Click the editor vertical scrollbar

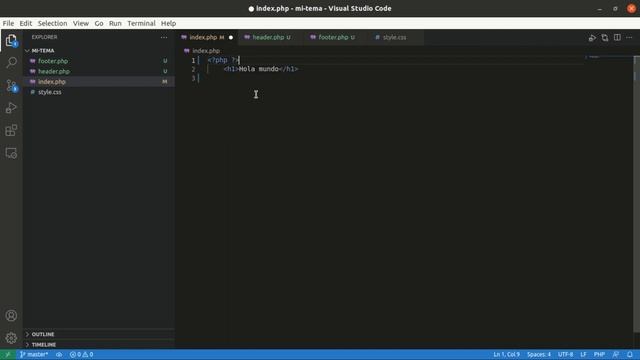pyautogui.click(x=636, y=194)
